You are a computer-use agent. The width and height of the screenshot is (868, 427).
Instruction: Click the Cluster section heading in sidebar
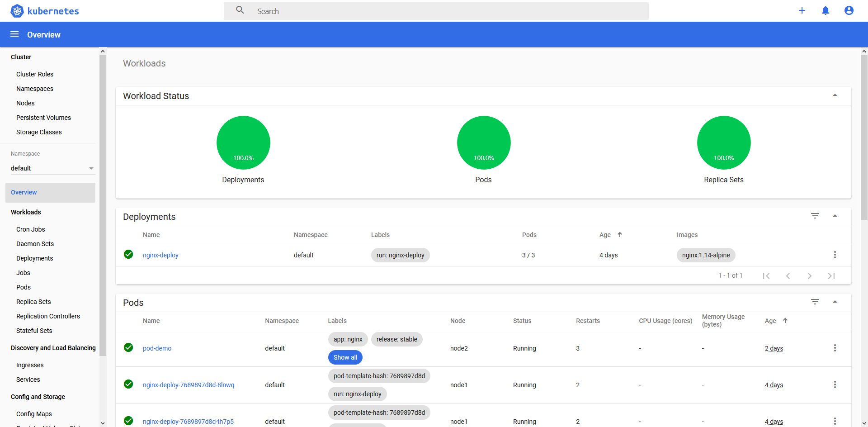click(21, 57)
